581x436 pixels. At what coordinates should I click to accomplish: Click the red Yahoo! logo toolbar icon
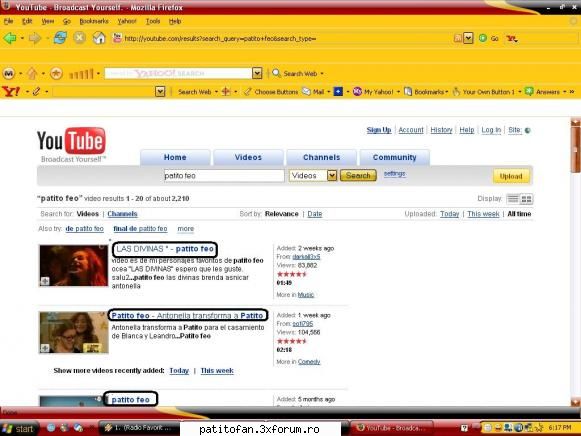(x=11, y=91)
